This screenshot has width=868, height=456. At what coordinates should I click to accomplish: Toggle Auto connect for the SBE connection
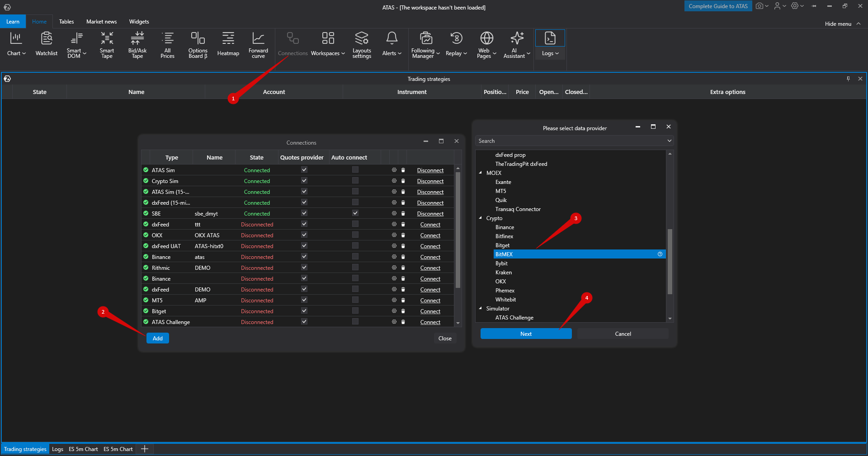pyautogui.click(x=355, y=213)
